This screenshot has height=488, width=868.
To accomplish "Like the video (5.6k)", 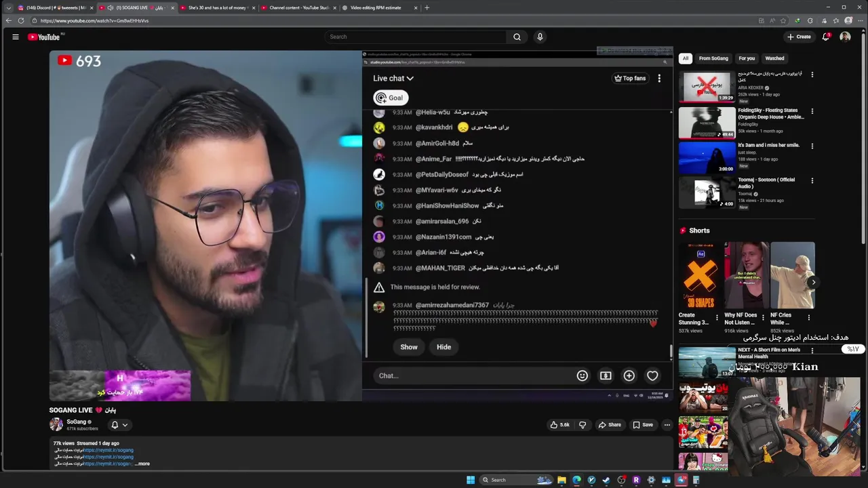I will (x=560, y=425).
